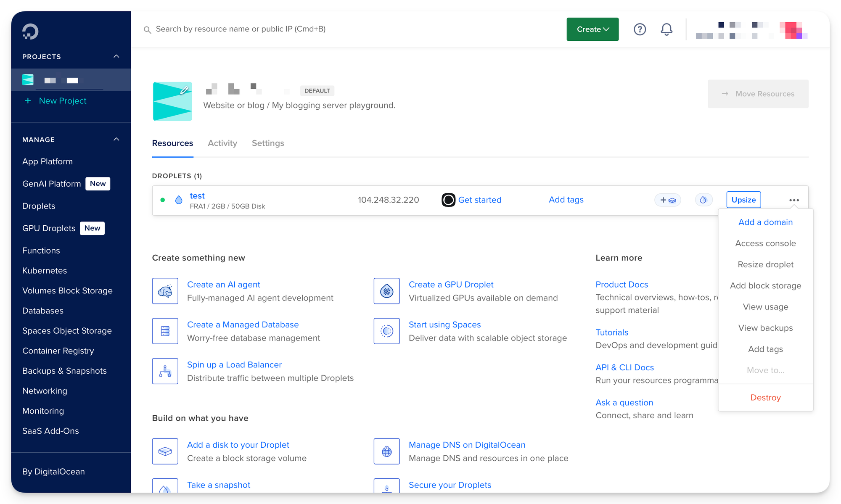Click the Move Resources button

[758, 94]
